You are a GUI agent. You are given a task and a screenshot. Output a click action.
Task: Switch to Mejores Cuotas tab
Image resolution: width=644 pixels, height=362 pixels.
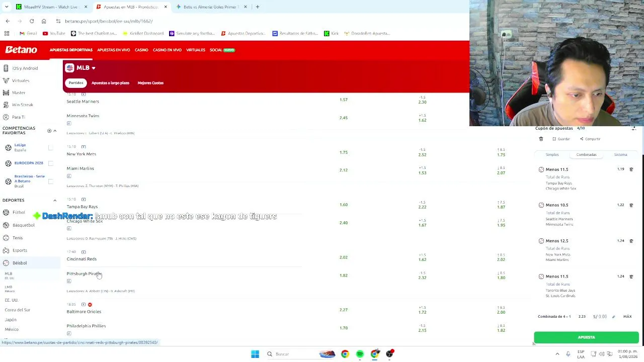150,83
